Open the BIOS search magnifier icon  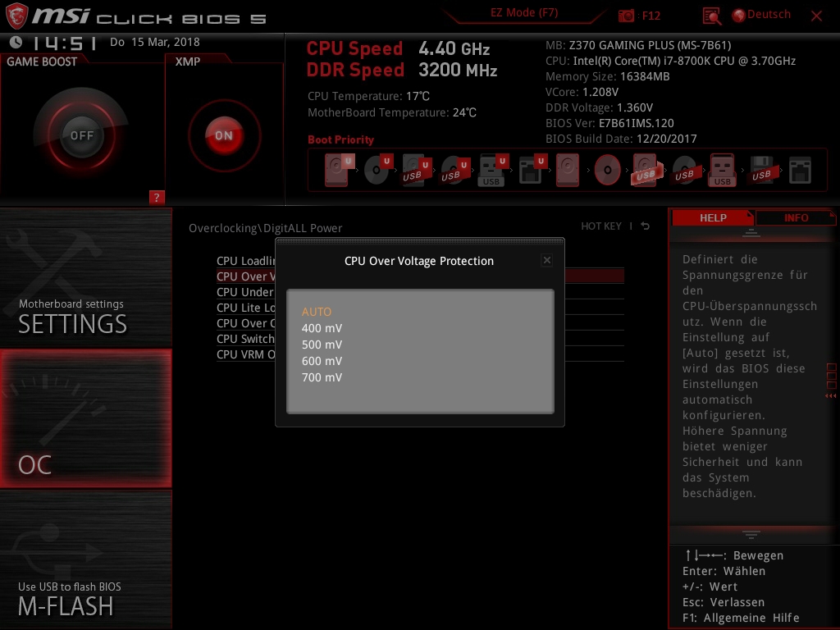[711, 16]
